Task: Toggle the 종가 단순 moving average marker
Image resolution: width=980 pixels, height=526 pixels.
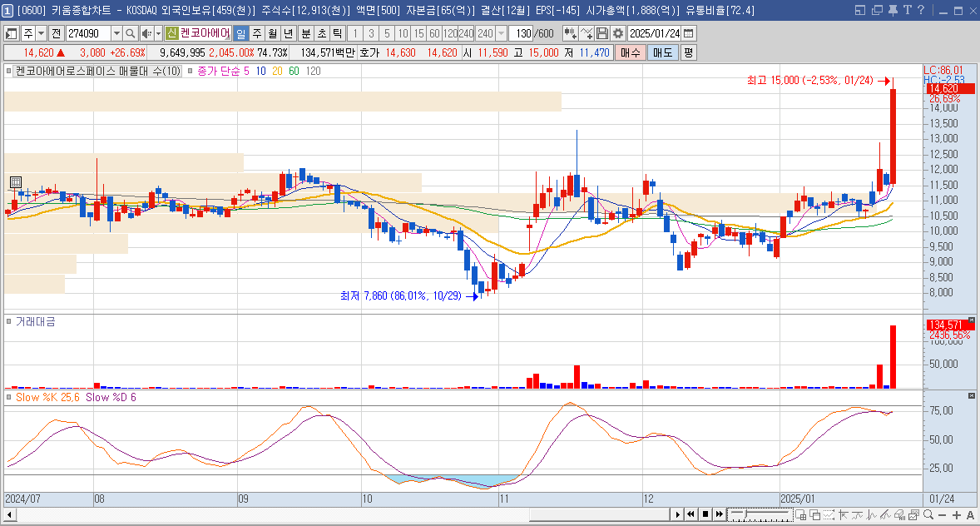Action: tap(191, 72)
